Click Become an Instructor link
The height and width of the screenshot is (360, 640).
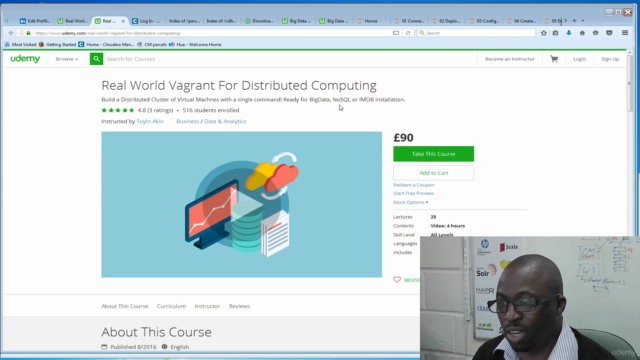509,59
